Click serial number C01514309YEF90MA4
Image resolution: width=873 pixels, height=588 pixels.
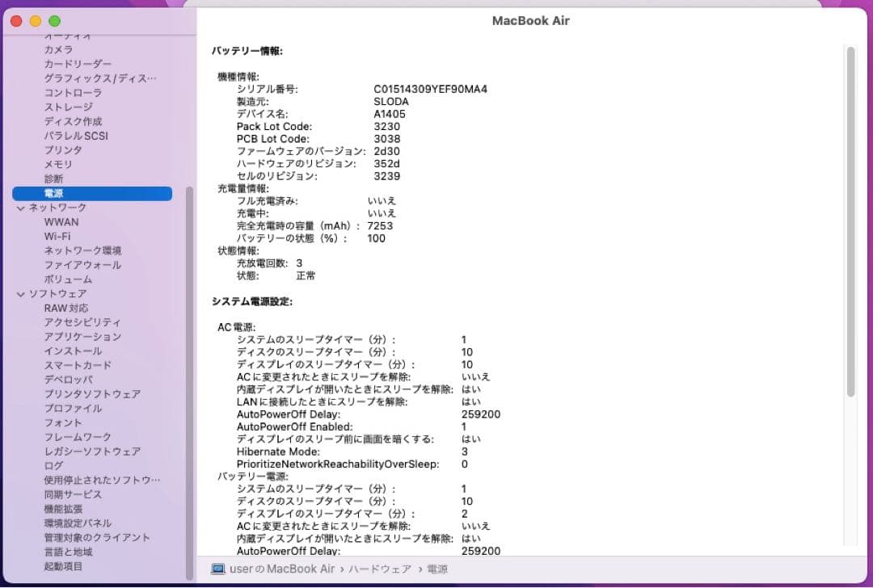point(430,89)
